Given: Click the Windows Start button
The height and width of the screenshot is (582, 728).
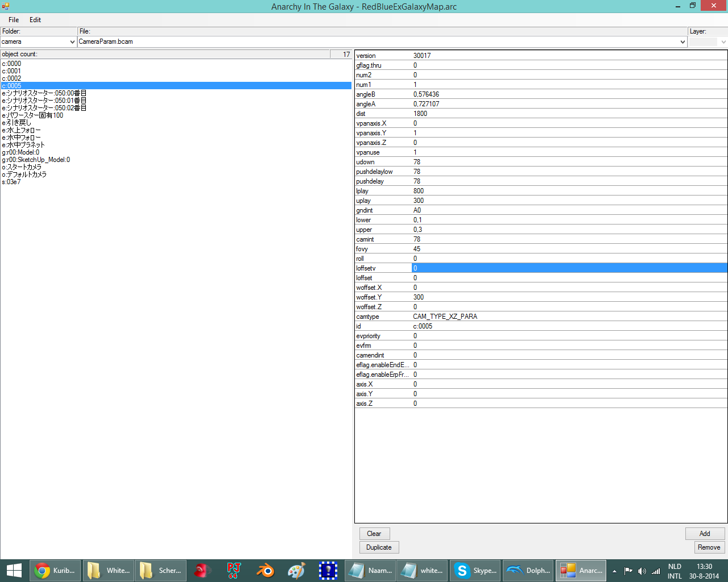Looking at the screenshot, I should pyautogui.click(x=14, y=570).
